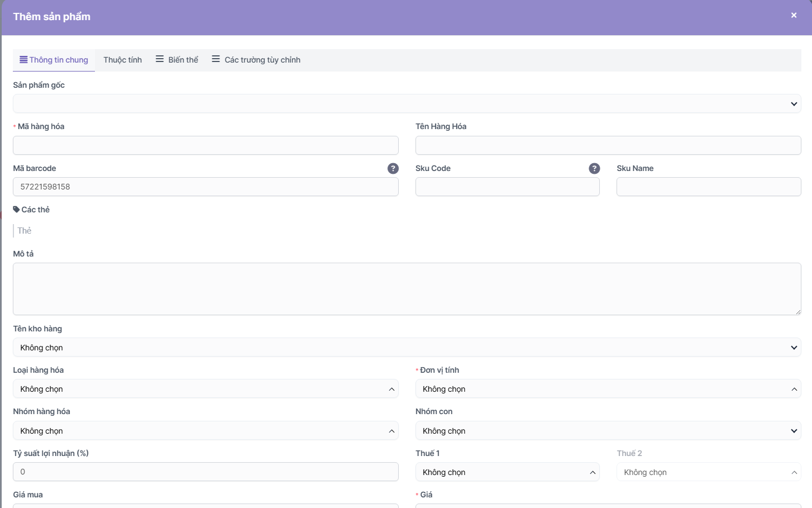Expand the Sản phẩm gốc dropdown
Screen dimensions: 812x508
pyautogui.click(x=407, y=103)
